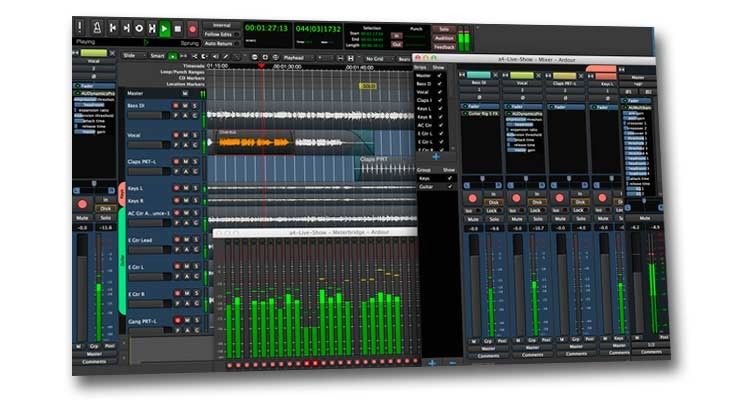This screenshot has height=400, width=750.
Task: Click the green Play transport button
Action: click(x=165, y=29)
